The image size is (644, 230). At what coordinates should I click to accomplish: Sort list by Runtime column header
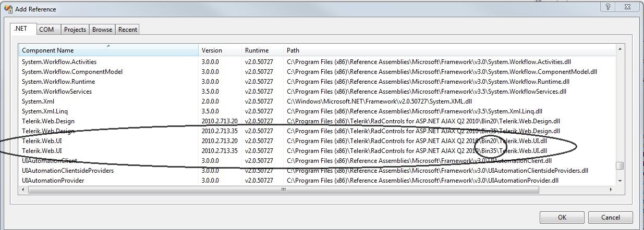click(x=262, y=50)
